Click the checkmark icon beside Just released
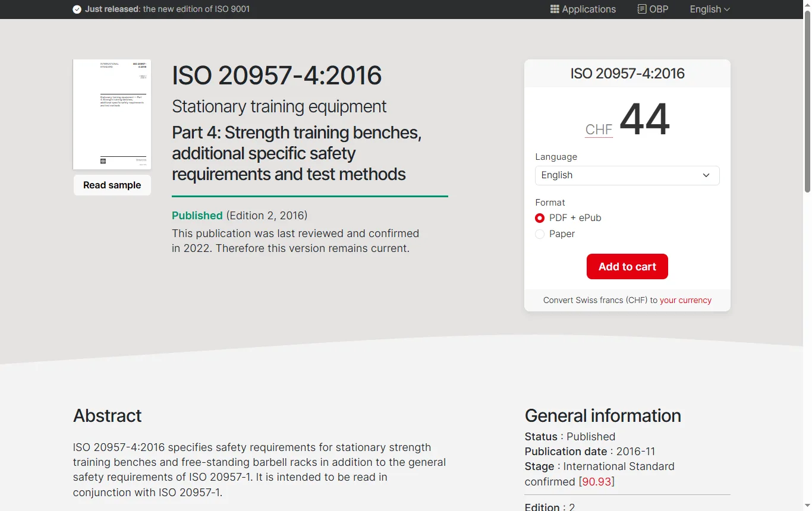 (77, 10)
